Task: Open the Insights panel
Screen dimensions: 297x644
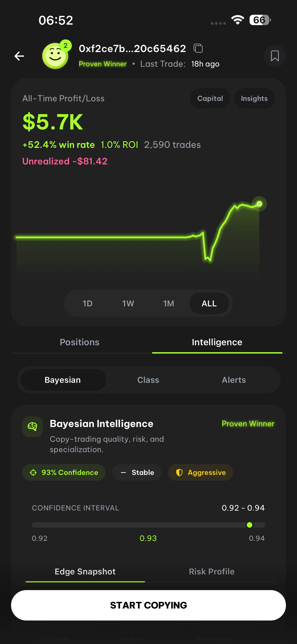Action: tap(254, 98)
